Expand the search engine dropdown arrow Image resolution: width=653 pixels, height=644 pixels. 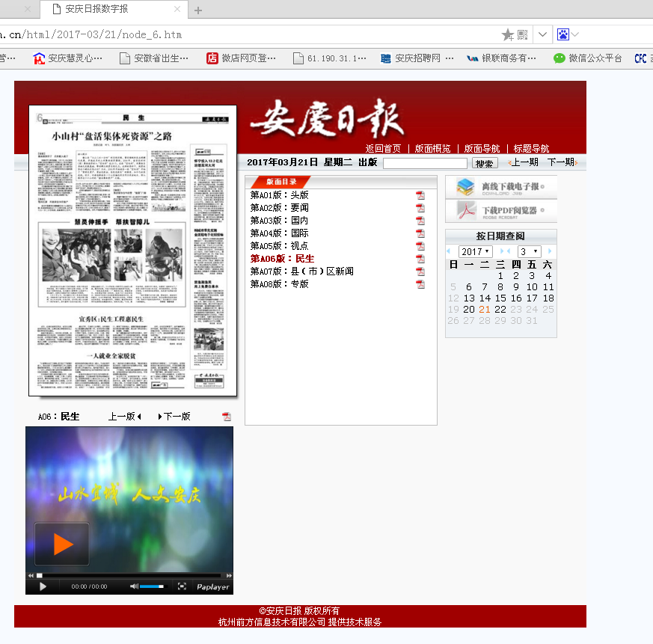click(x=575, y=34)
